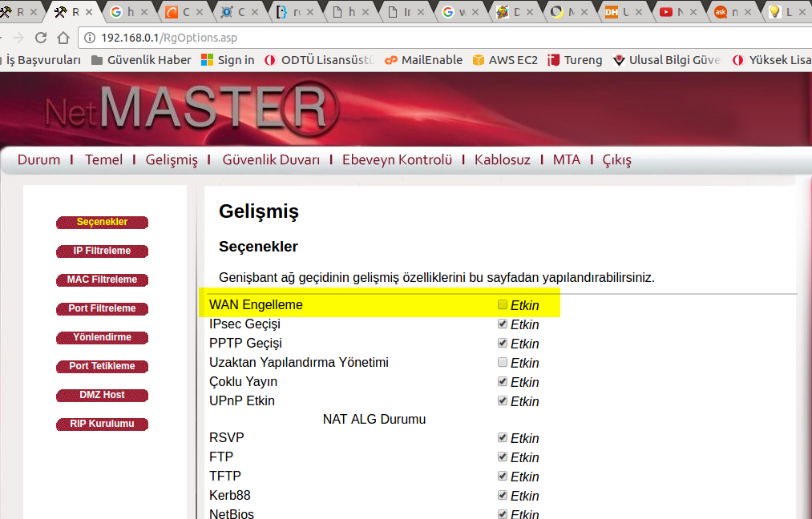Click the browser reload icon
Image resolution: width=812 pixels, height=519 pixels.
click(x=41, y=38)
